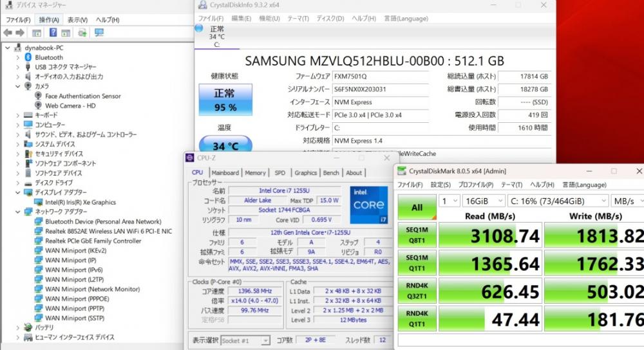This screenshot has width=644, height=350.
Task: Collapse the ネットワーク アダプター category
Action: pos(17,212)
